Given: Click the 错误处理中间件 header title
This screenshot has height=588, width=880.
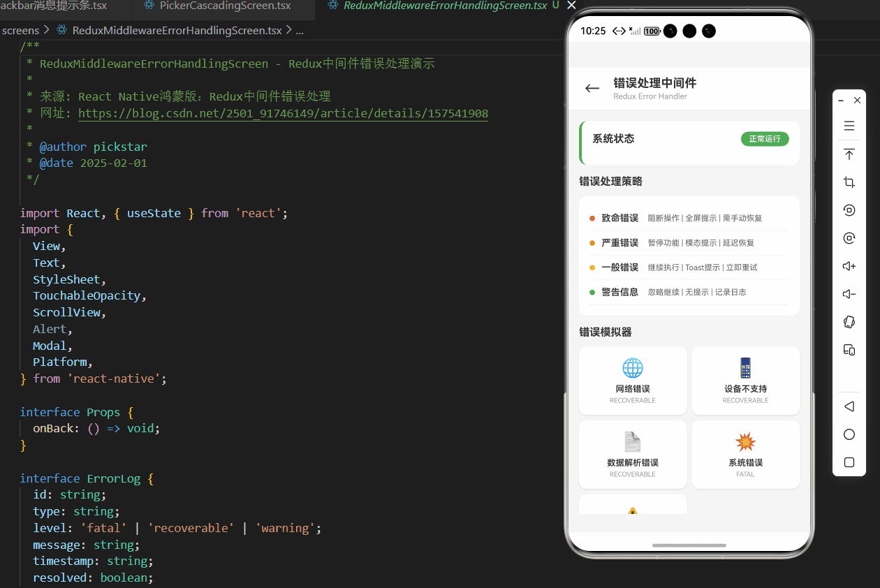Looking at the screenshot, I should (x=654, y=83).
